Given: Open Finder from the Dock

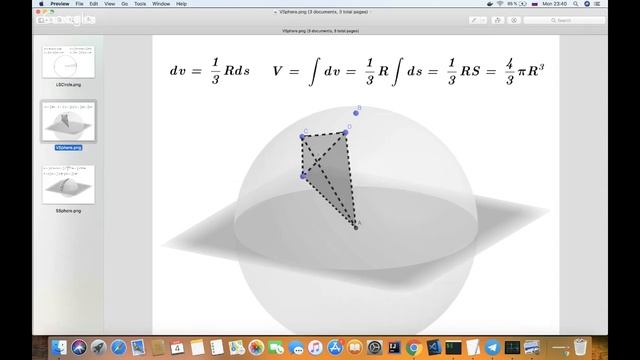Looking at the screenshot, I should [59, 348].
